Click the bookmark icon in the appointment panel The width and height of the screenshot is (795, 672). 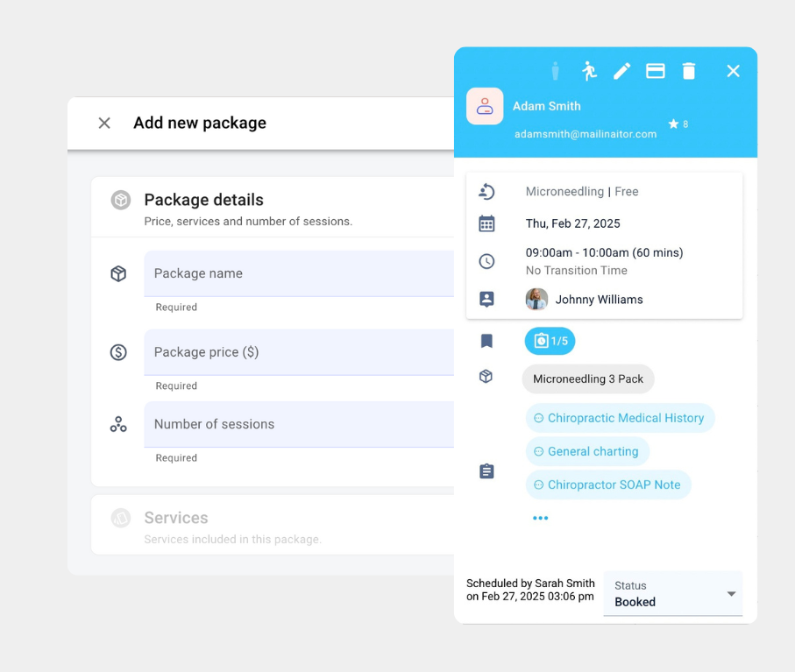click(487, 341)
